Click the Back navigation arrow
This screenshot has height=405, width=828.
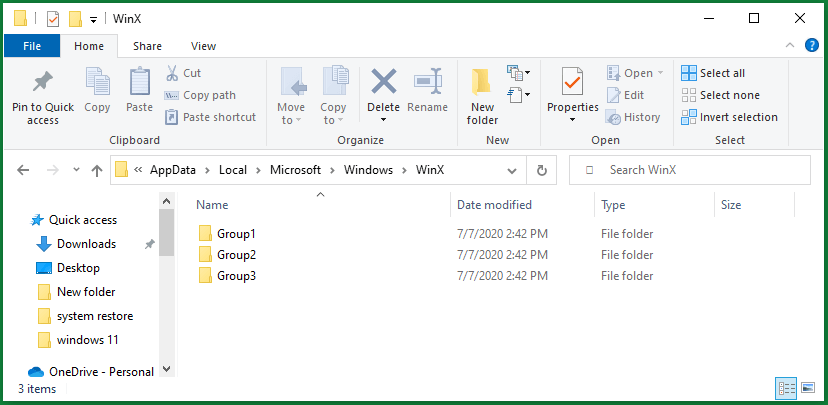(23, 170)
